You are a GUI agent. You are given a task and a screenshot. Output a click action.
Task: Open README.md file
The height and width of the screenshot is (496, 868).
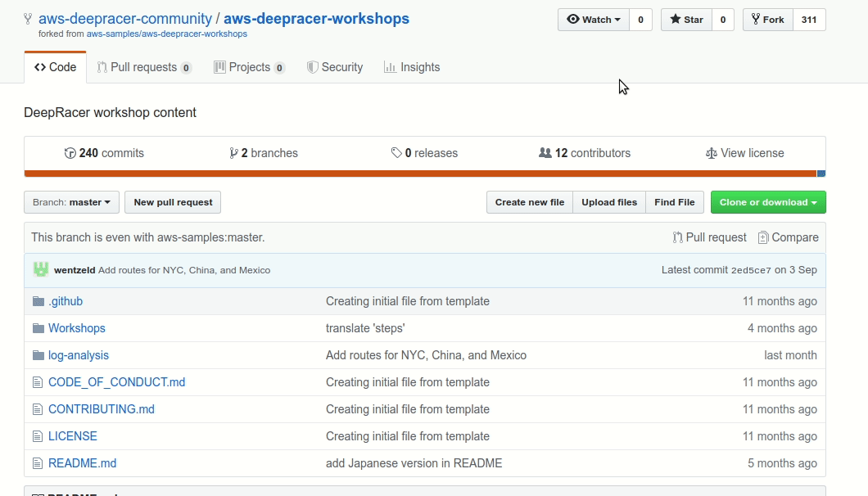(x=83, y=463)
